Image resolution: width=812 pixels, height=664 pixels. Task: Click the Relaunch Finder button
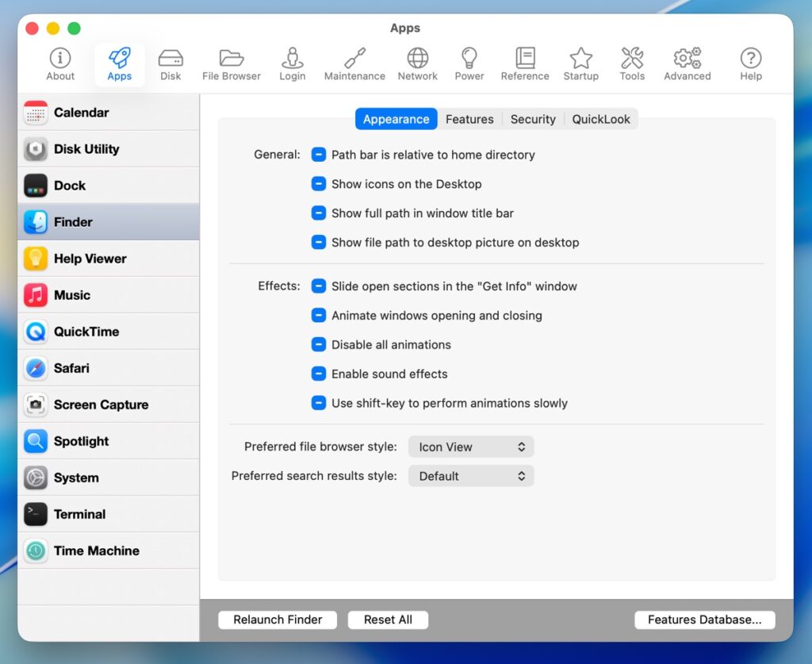click(x=278, y=620)
